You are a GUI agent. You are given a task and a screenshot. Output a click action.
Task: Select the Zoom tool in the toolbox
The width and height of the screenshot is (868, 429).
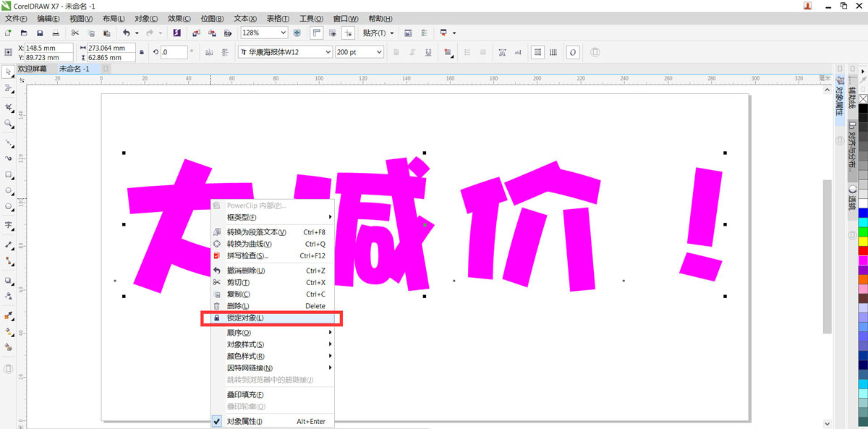coord(9,124)
